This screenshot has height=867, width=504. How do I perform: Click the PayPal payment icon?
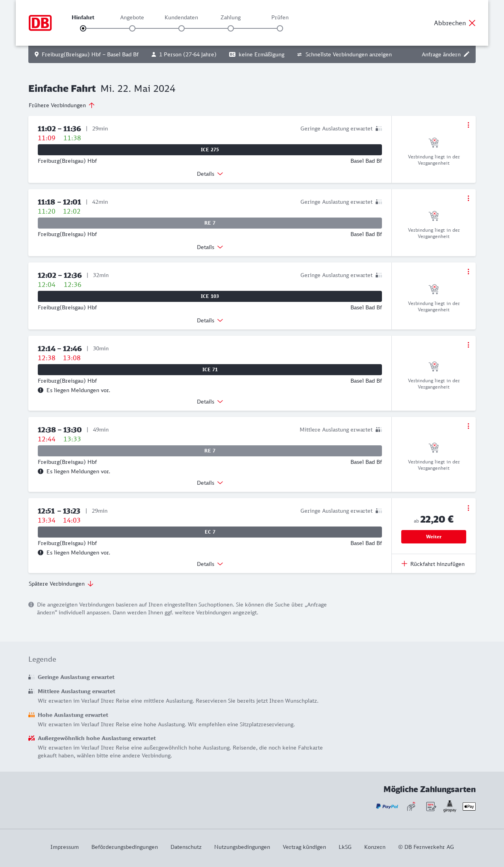(387, 806)
